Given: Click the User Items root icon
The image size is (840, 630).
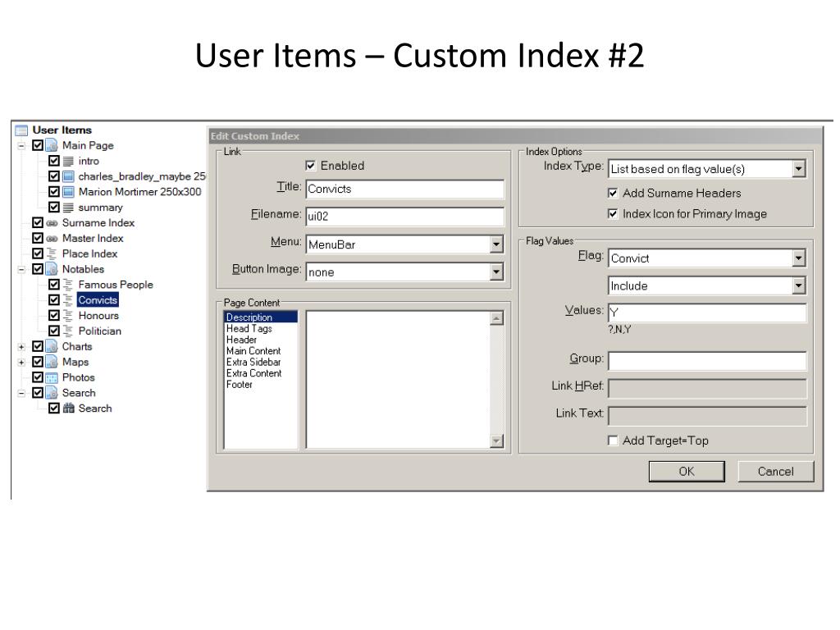Looking at the screenshot, I should coord(21,130).
